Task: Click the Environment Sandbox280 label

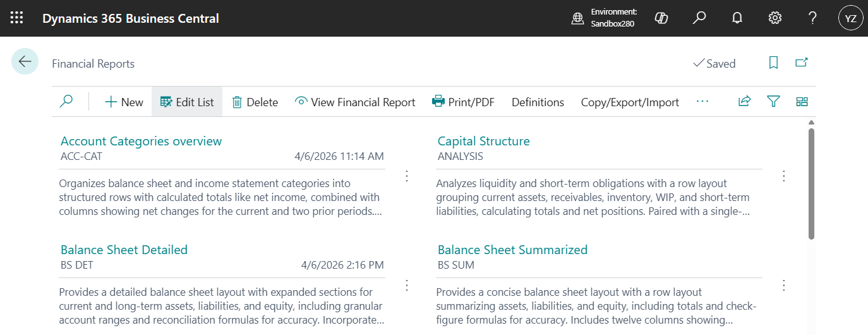Action: 613,18
